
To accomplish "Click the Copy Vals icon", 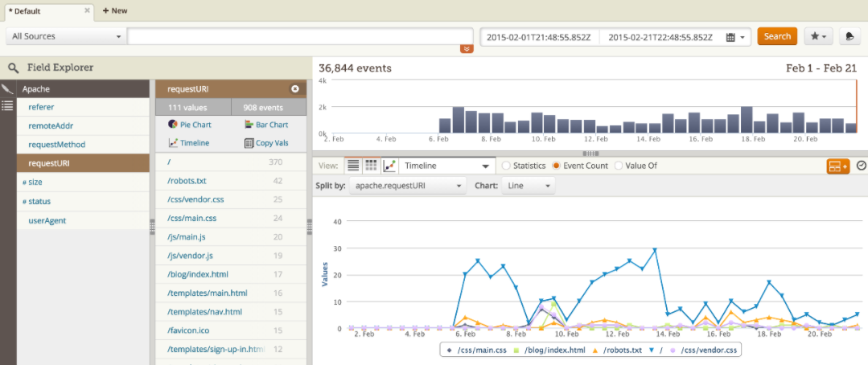I will [x=249, y=143].
